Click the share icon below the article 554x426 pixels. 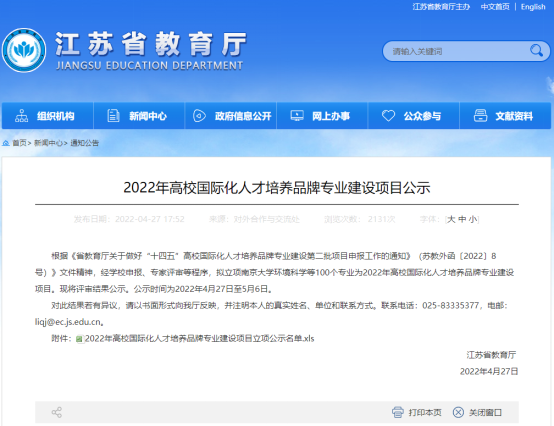coord(57,412)
